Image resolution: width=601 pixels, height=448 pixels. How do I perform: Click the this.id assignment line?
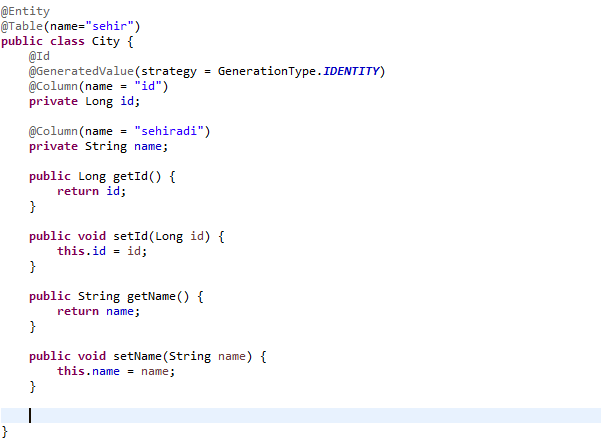(x=101, y=251)
